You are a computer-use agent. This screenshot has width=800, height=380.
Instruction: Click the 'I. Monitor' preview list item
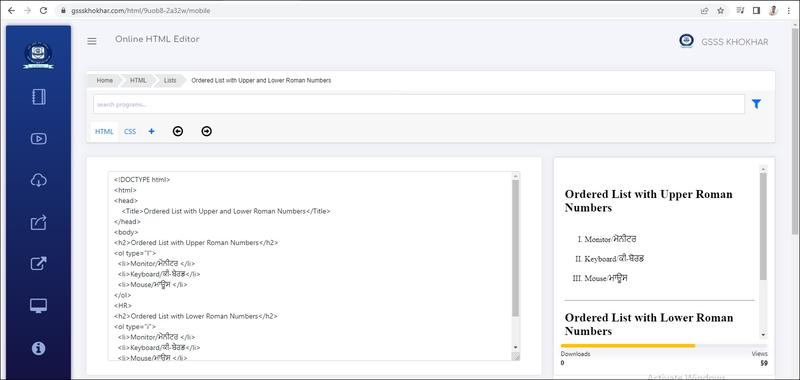[607, 239]
